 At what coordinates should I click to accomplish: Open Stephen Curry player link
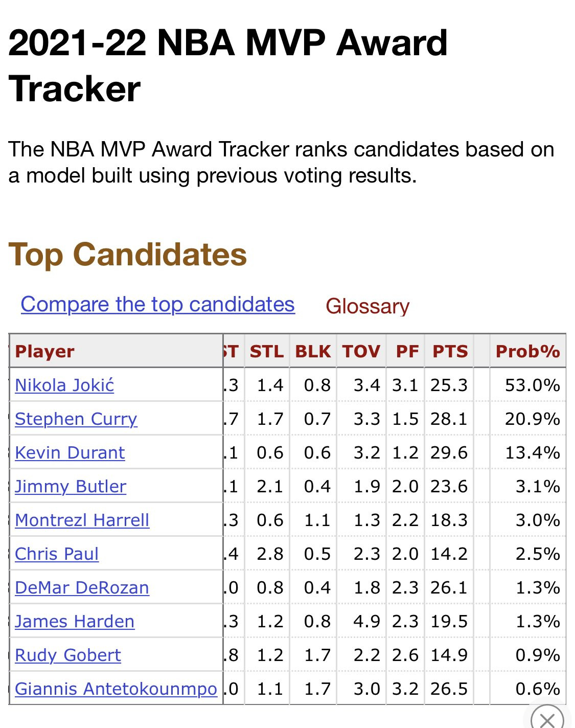pos(76,419)
